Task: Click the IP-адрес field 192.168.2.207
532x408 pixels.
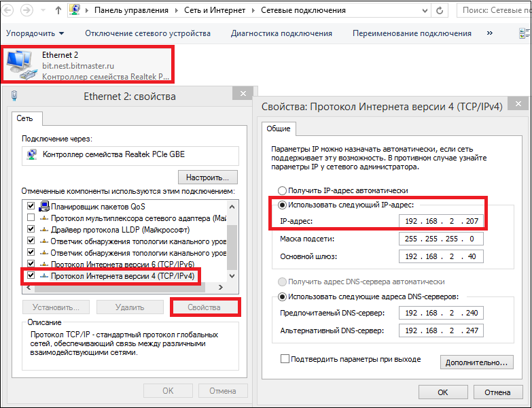Action: (441, 221)
